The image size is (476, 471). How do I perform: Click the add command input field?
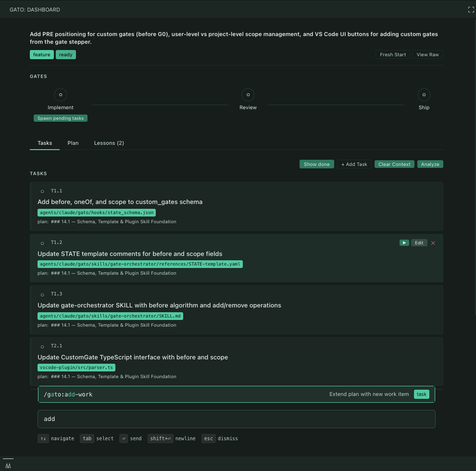[x=236, y=419]
